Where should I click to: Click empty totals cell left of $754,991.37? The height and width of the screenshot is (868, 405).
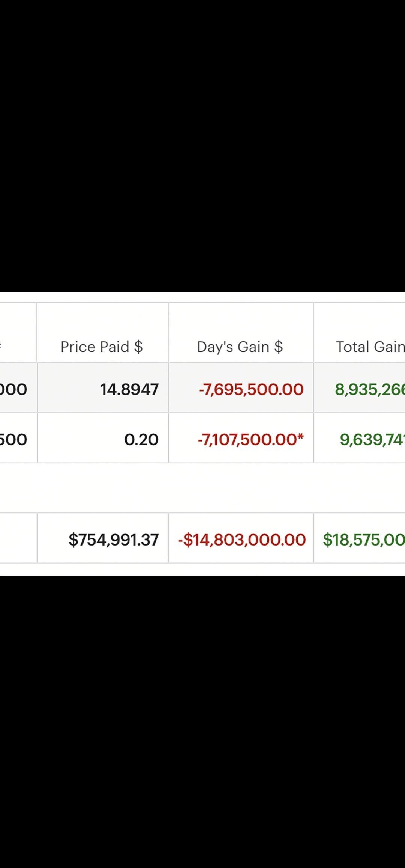[x=18, y=538]
